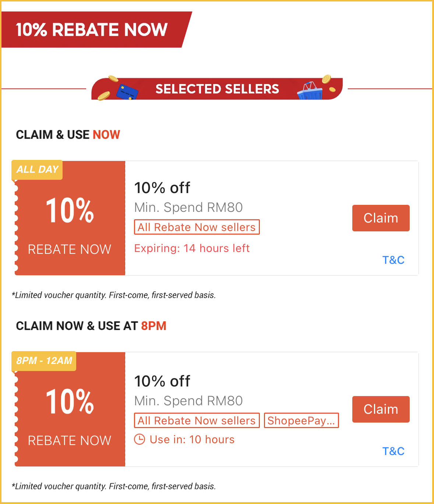The width and height of the screenshot is (434, 504).
Task: Claim the 8PM - 12AM voucher
Action: 381,409
